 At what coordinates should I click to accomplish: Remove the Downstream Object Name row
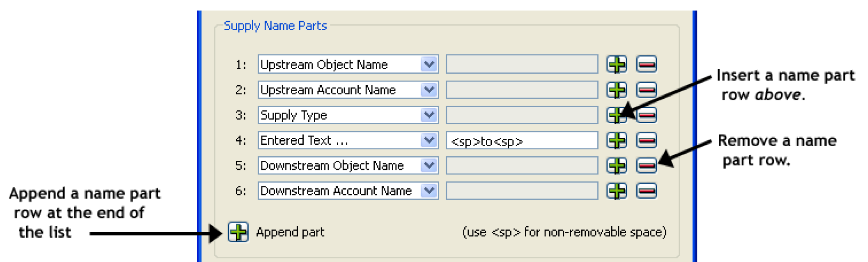[646, 165]
